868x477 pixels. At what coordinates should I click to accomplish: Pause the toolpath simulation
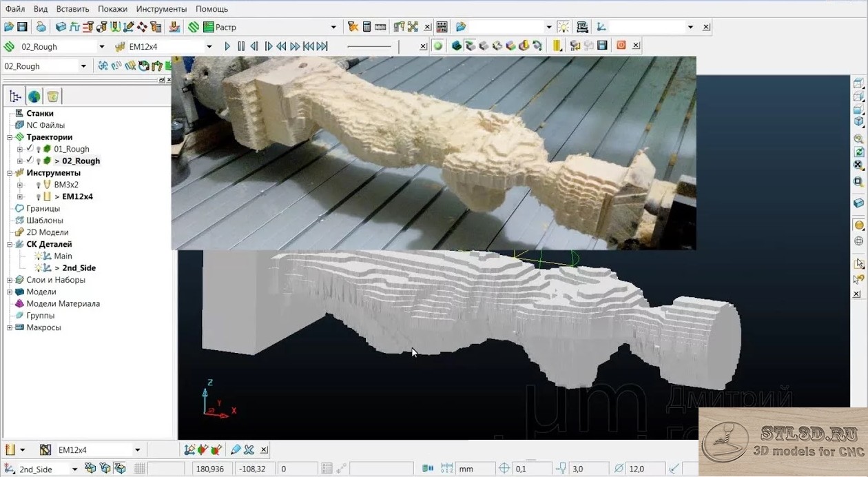(241, 46)
